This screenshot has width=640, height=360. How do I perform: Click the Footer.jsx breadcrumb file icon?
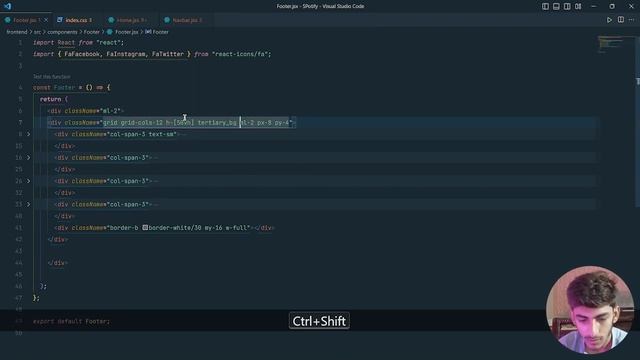(110, 32)
